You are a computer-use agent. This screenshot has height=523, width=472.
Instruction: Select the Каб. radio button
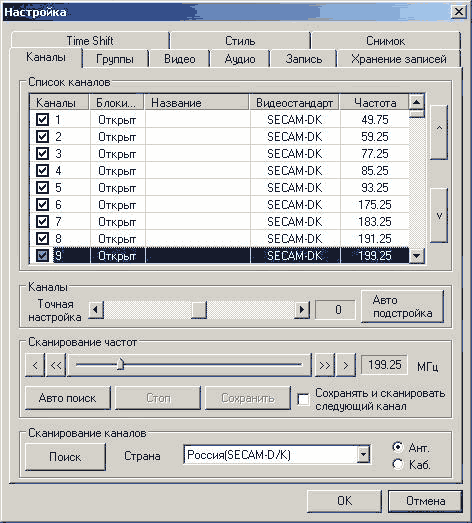point(398,464)
